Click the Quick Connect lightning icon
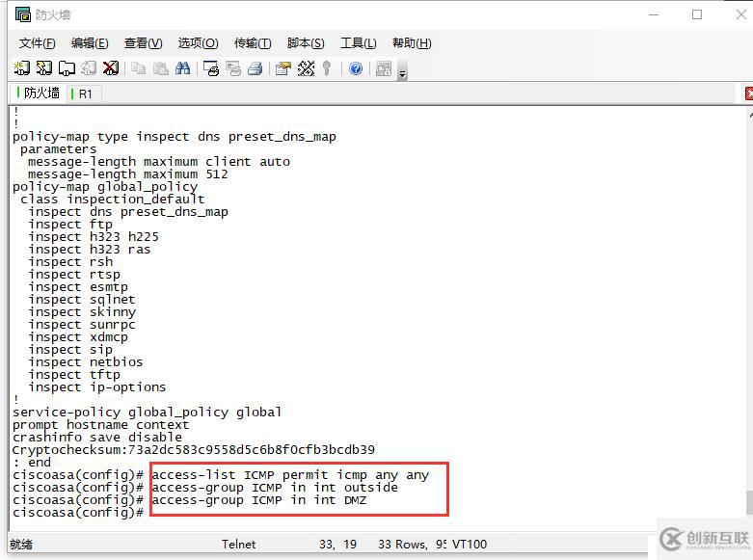753x560 pixels. click(x=44, y=68)
